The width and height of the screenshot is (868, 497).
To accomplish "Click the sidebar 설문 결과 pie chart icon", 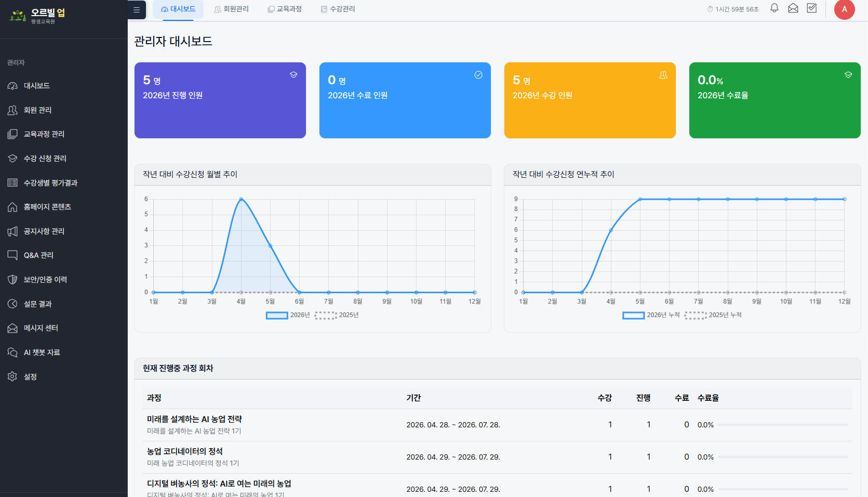I will 12,304.
